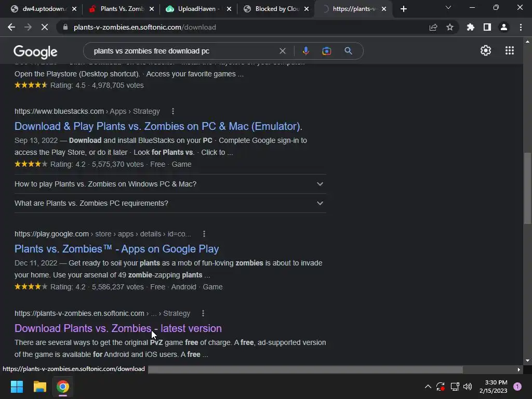Click in the Google search input field
Viewport: 532px width, 399px height.
(x=183, y=51)
